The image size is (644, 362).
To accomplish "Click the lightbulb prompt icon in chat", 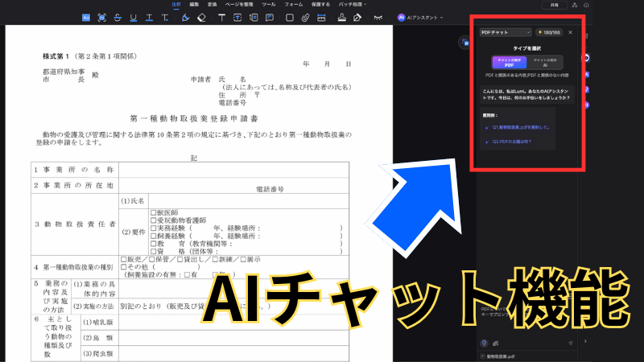I will 483,342.
